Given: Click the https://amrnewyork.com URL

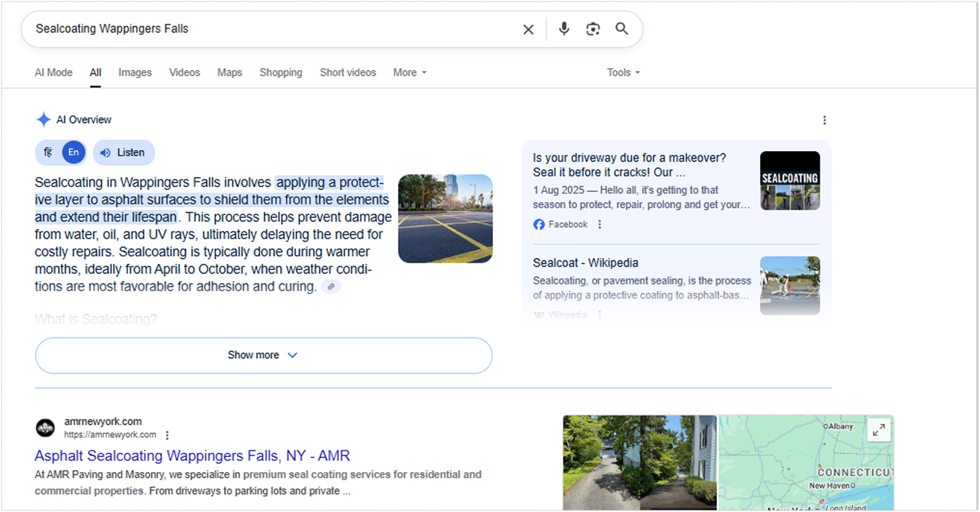Looking at the screenshot, I should pyautogui.click(x=110, y=435).
